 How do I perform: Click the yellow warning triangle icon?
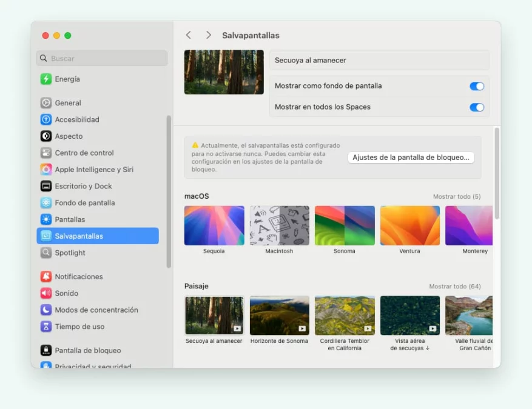[x=195, y=145]
